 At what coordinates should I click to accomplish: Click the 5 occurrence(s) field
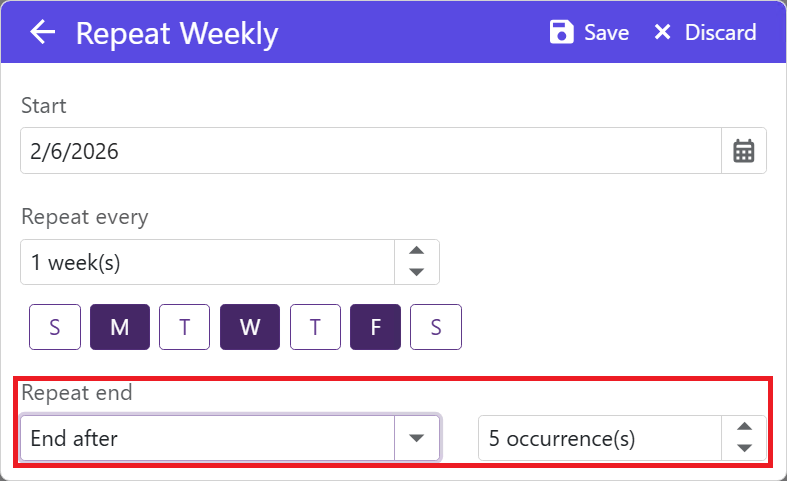[x=600, y=438]
